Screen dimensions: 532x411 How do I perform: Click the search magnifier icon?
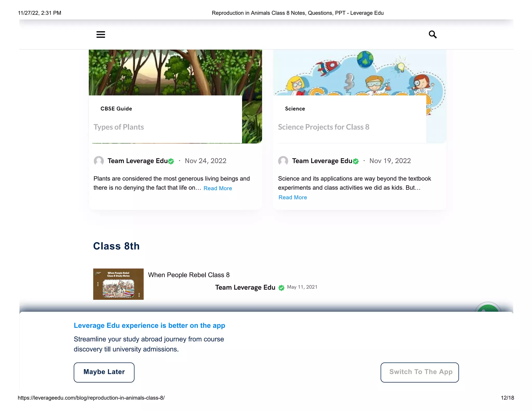(433, 34)
